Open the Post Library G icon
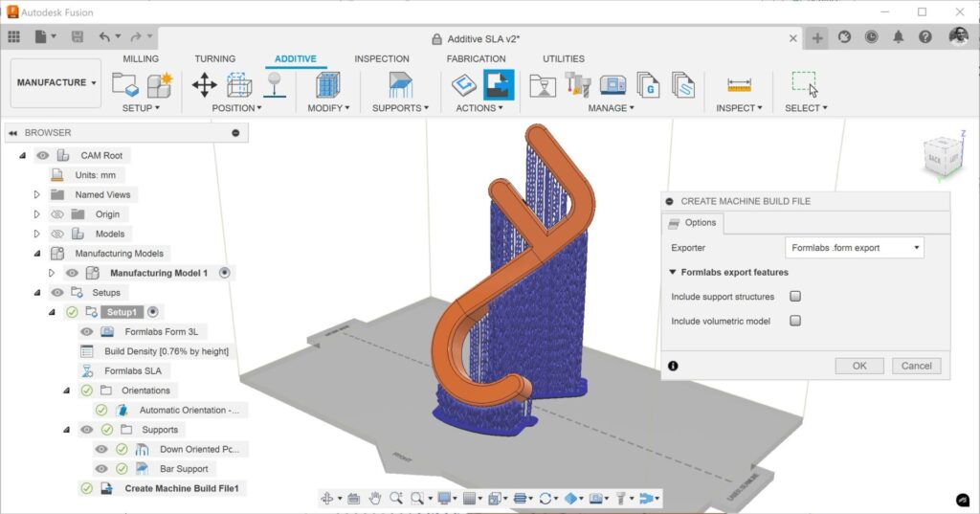The height and width of the screenshot is (514, 980). tap(648, 85)
